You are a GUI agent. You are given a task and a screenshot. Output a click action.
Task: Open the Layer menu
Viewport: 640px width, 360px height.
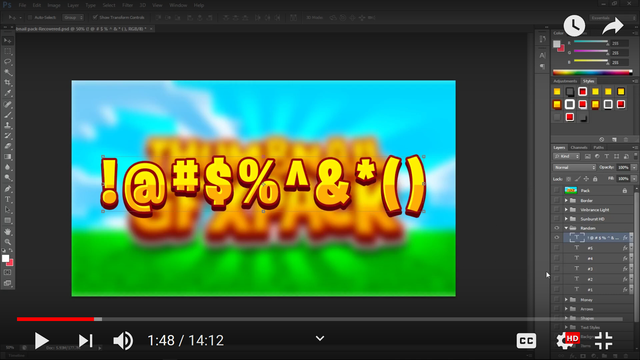pyautogui.click(x=73, y=5)
